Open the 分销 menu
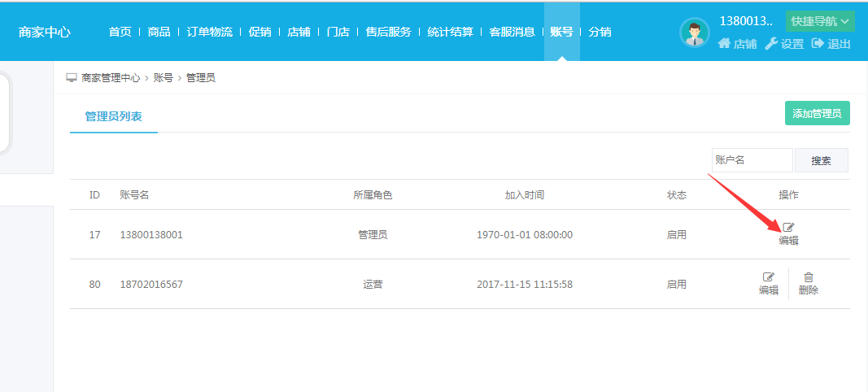The width and height of the screenshot is (868, 392). pos(600,32)
